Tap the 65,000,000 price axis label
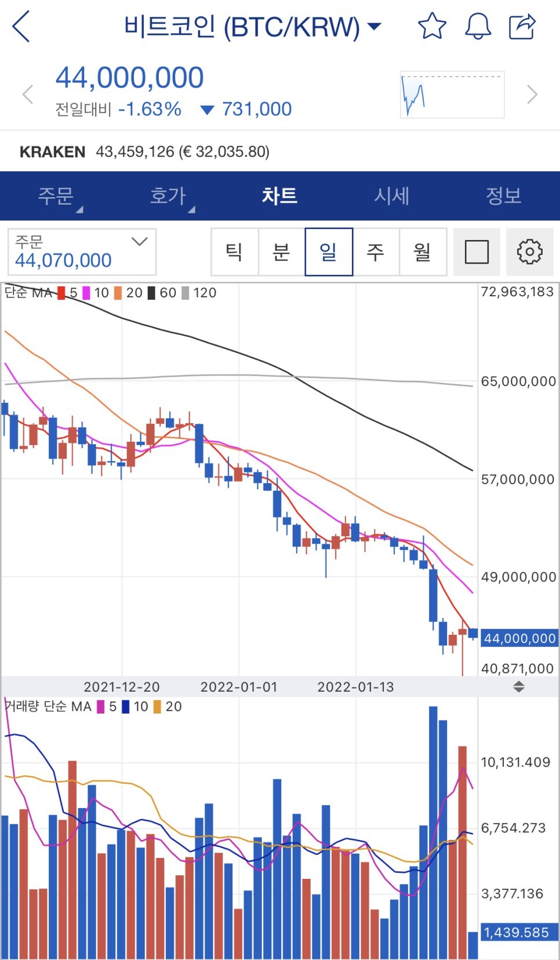The image size is (560, 960). [518, 381]
